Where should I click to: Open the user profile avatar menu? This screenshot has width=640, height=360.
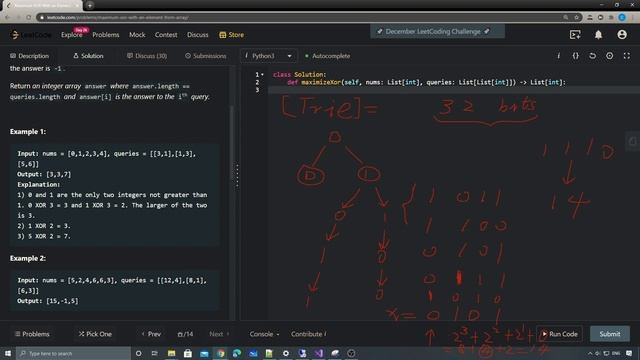pyautogui.click(x=622, y=35)
